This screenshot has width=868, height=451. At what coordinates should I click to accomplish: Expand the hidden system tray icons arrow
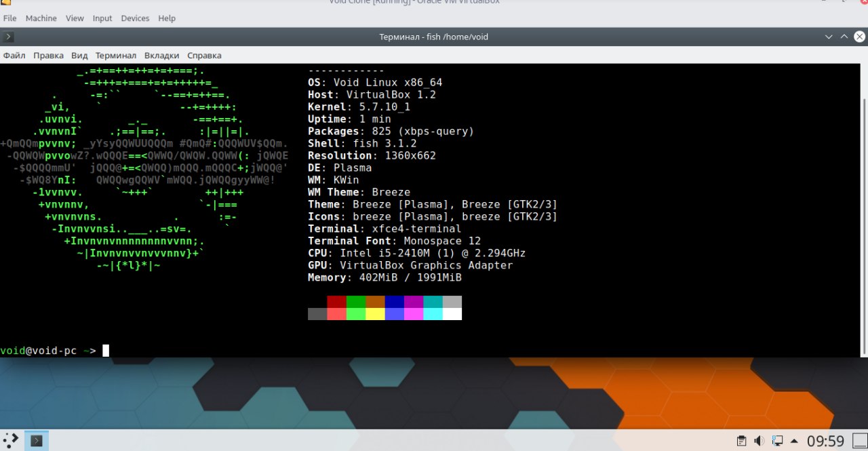pyautogui.click(x=794, y=441)
